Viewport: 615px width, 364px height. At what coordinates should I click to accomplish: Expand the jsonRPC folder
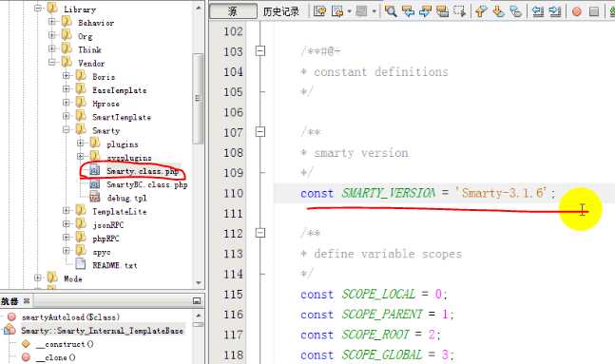coord(66,224)
